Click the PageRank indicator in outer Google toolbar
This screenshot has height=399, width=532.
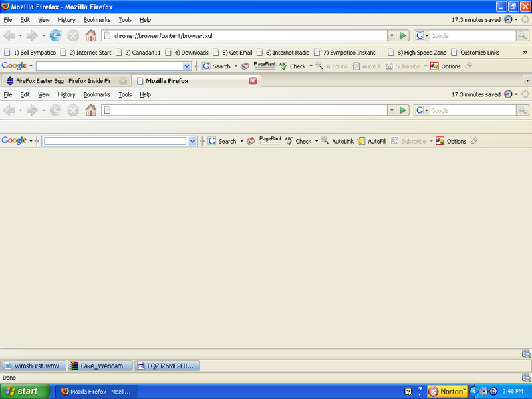click(265, 65)
